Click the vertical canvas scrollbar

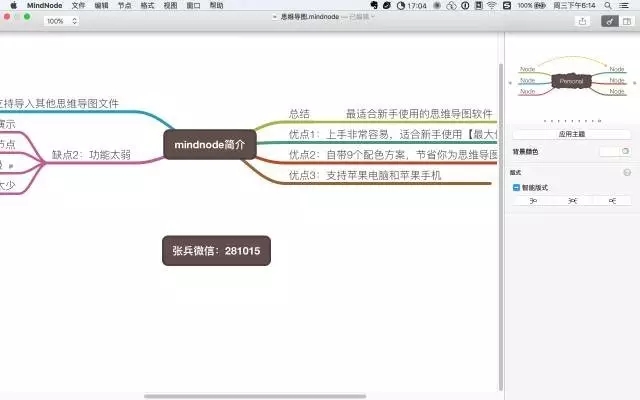coord(501,227)
